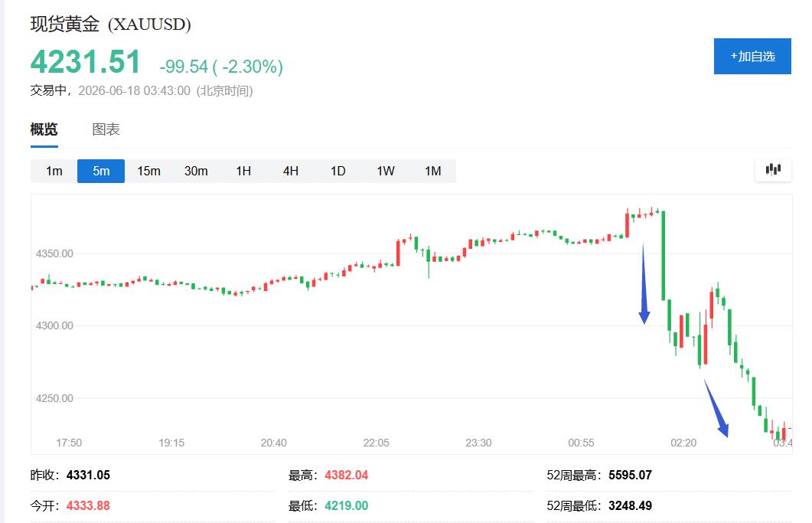Viewport: 812px width, 523px height.
Task: Click the 17:50 time axis label
Action: tap(69, 443)
